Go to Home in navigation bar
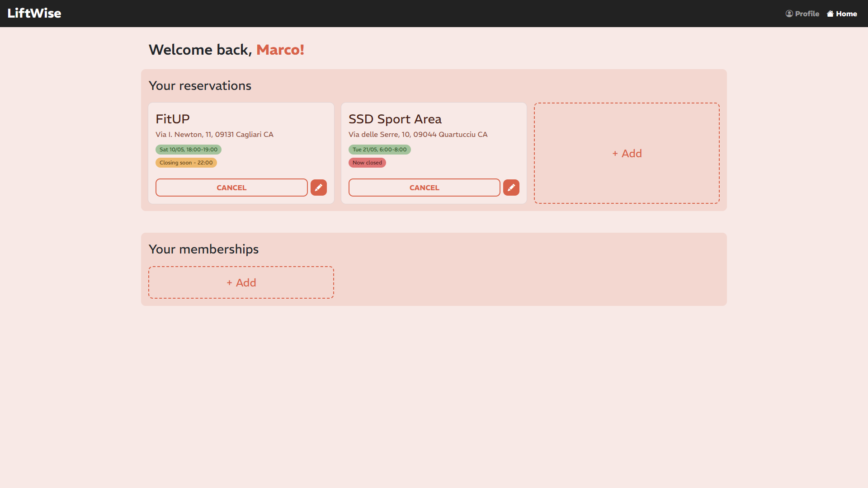 click(x=846, y=14)
